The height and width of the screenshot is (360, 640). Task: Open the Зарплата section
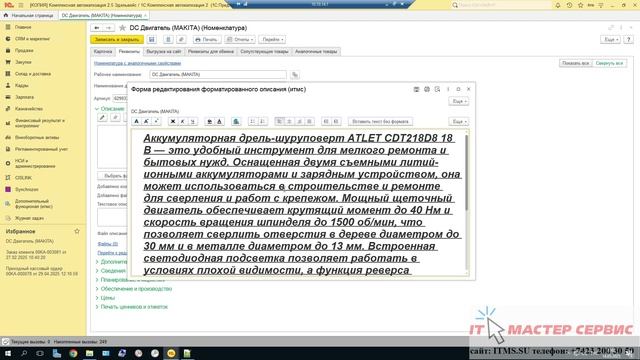point(24,97)
